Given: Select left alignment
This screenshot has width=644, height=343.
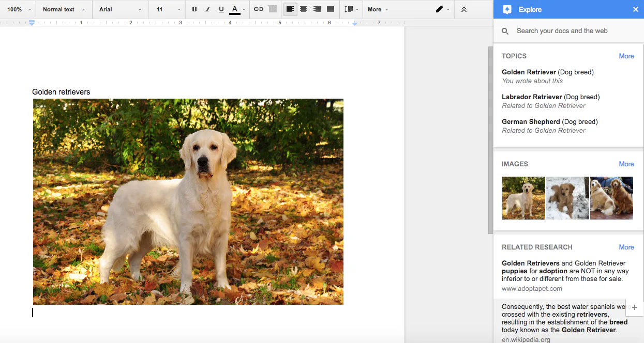Looking at the screenshot, I should point(290,9).
